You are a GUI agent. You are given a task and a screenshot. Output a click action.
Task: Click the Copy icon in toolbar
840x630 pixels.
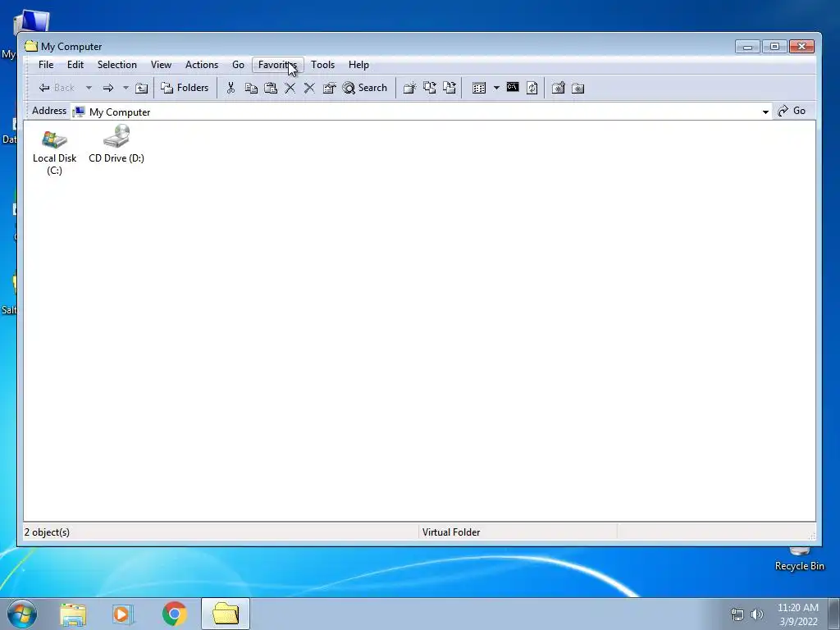(x=251, y=88)
